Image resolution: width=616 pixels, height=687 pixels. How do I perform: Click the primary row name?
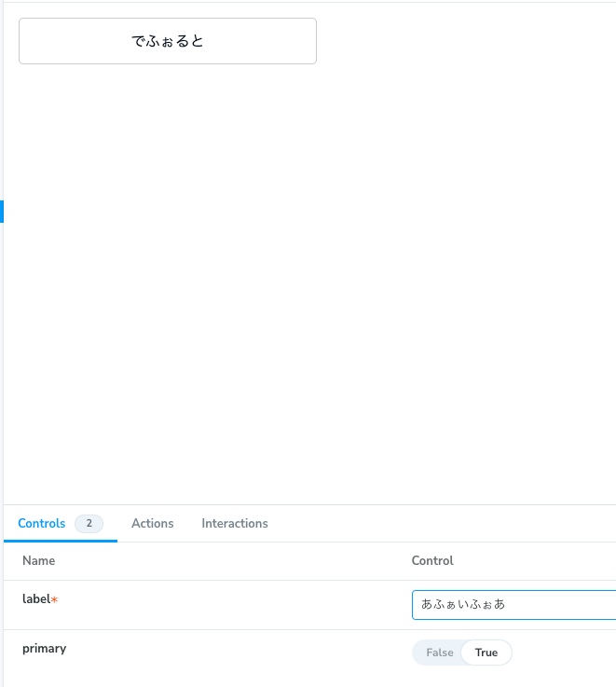pos(44,649)
